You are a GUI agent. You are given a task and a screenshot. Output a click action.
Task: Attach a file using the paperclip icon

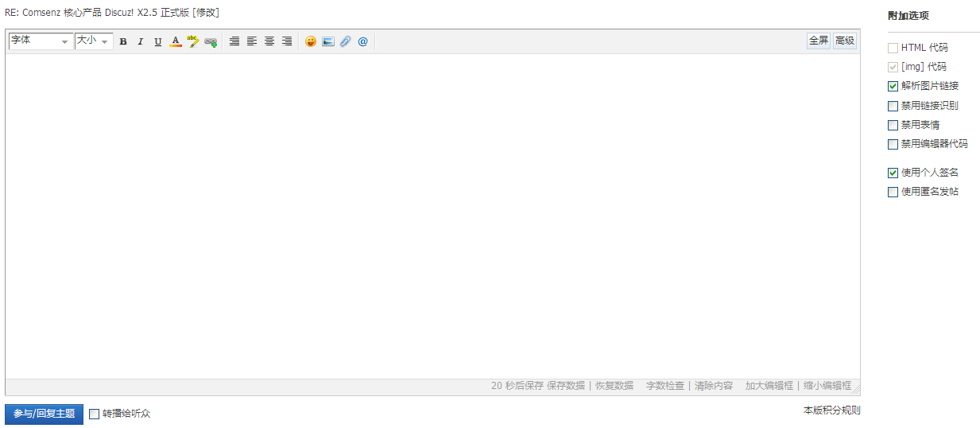pyautogui.click(x=345, y=41)
